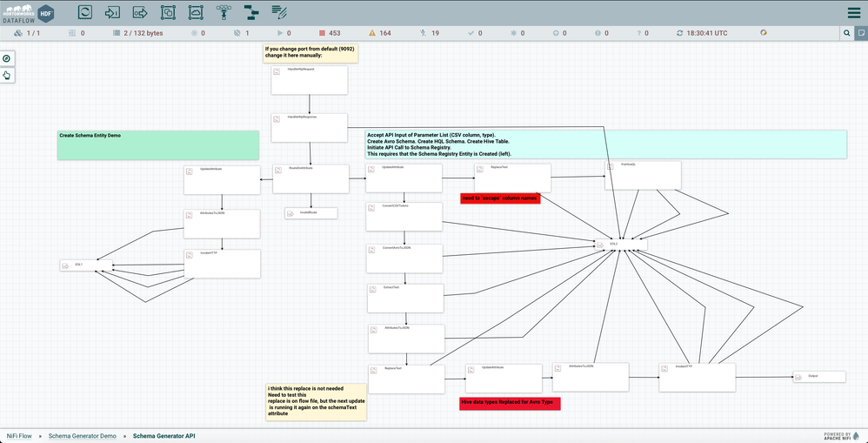
Task: Select the RouteOnAttribute processor box
Action: tap(310, 178)
